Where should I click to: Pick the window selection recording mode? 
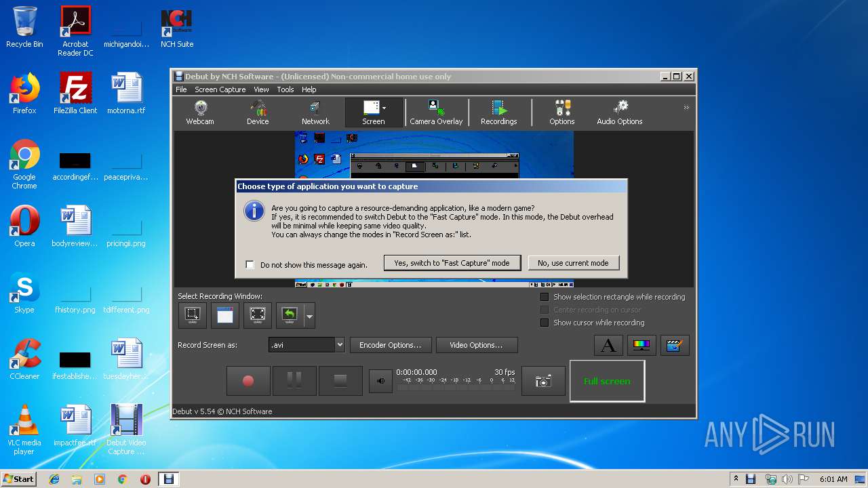click(225, 315)
